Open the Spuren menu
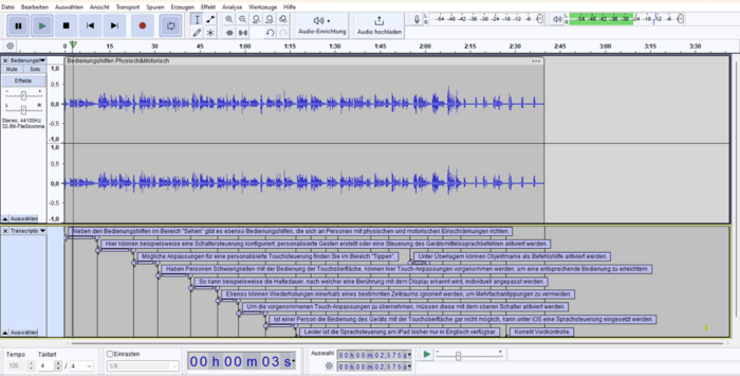The width and height of the screenshot is (740, 376). click(x=155, y=7)
